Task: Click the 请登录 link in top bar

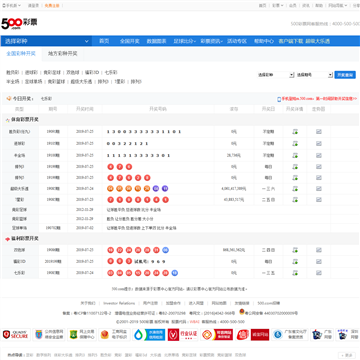Action: tap(33, 5)
